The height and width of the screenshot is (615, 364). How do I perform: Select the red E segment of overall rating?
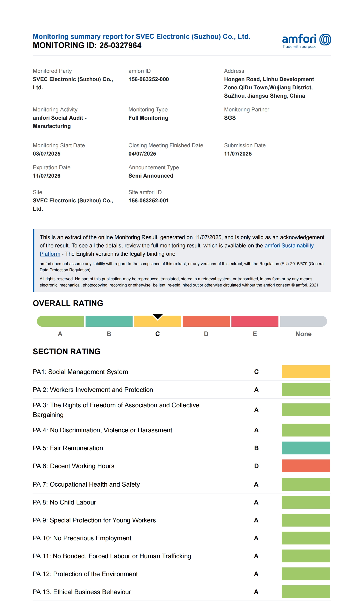[255, 321]
